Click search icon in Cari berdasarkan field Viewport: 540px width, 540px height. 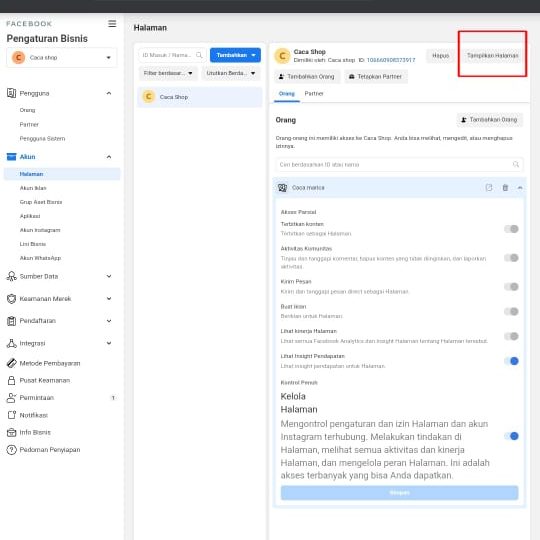[516, 164]
